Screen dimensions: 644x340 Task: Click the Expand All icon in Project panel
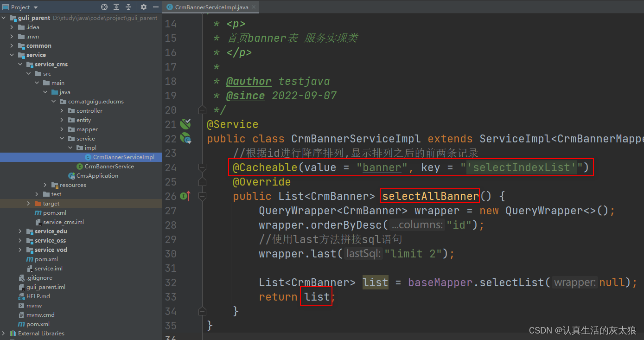coord(116,7)
